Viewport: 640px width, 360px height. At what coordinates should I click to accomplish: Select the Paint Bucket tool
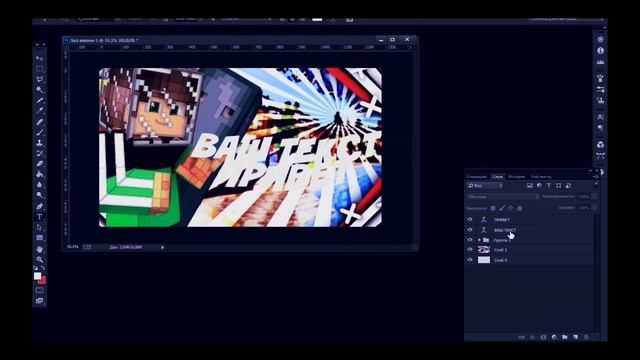(x=40, y=174)
